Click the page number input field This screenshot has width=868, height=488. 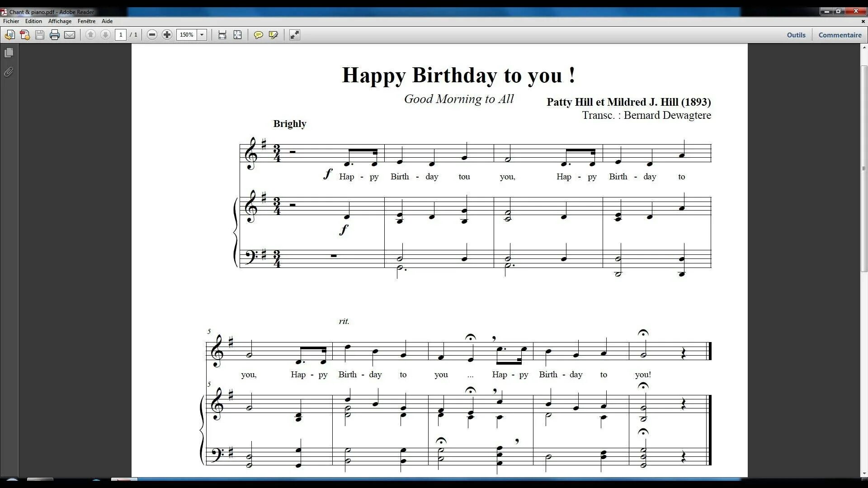pos(121,35)
